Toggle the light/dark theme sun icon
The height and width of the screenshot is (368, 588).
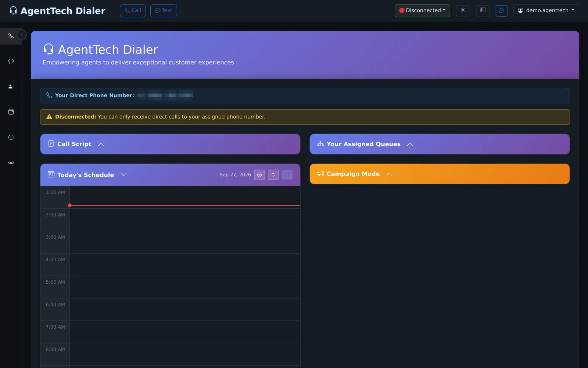click(x=463, y=11)
